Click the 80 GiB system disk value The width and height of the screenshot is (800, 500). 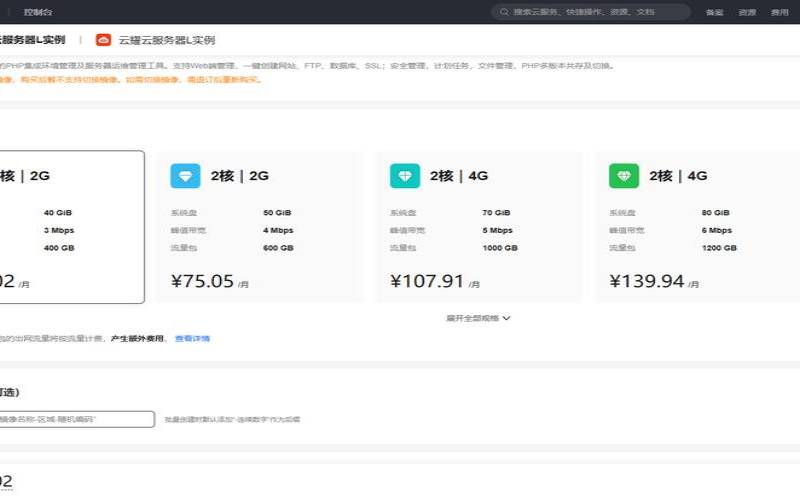(x=716, y=213)
